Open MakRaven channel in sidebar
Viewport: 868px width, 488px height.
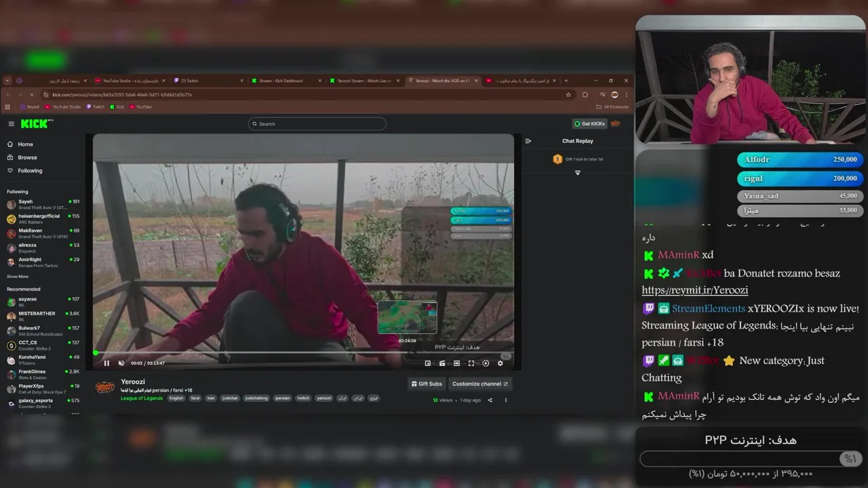[x=43, y=233]
